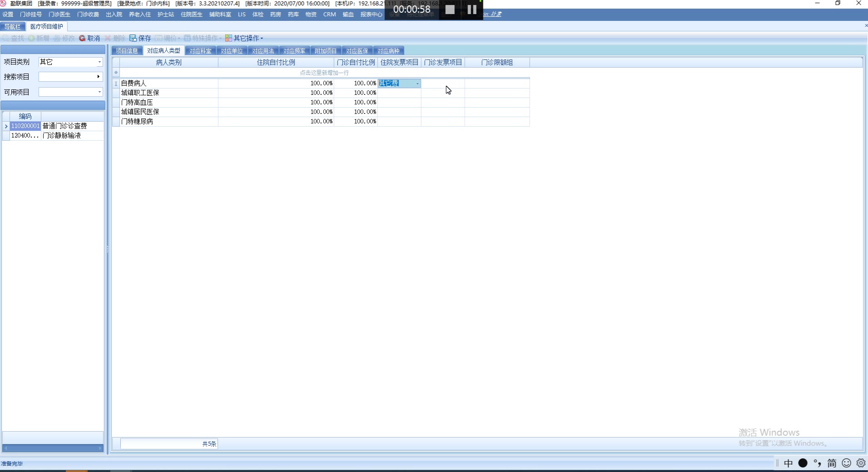Switch to the 对应频率 tab
868x472 pixels.
coord(294,51)
